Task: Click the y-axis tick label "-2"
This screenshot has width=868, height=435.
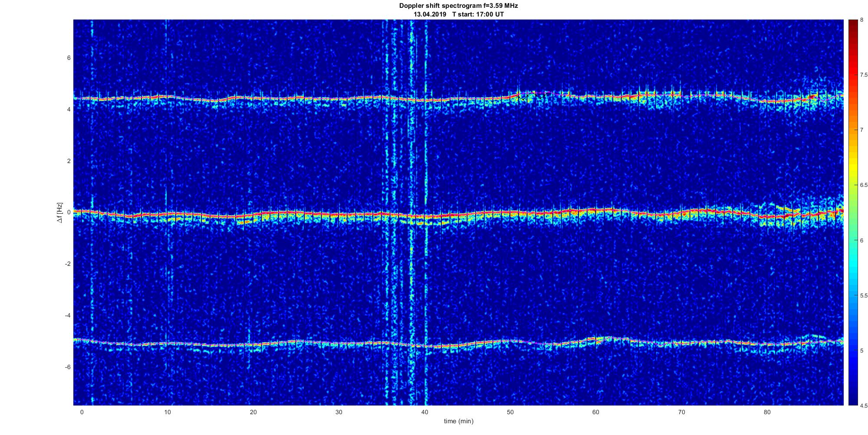Action: [x=68, y=264]
